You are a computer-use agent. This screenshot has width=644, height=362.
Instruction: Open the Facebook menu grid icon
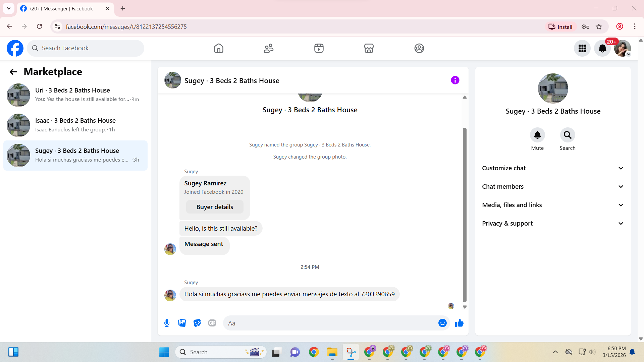point(582,49)
